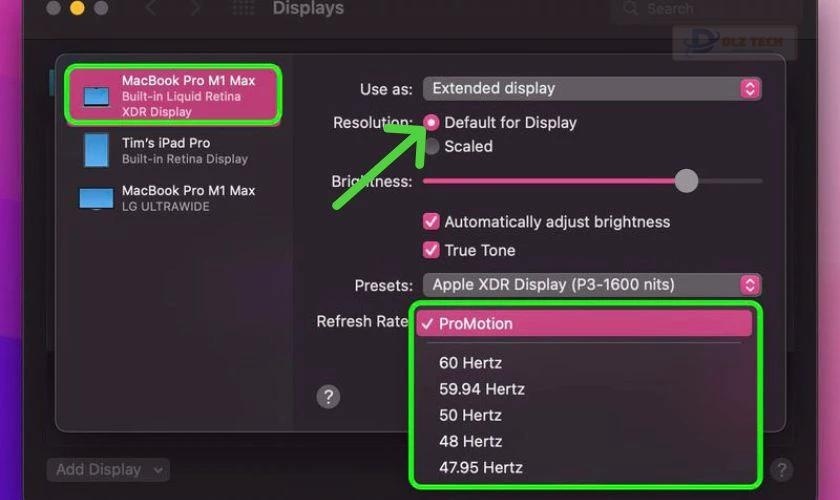This screenshot has width=840, height=500.
Task: Select the MacBook Pro built-in display icon
Action: pyautogui.click(x=96, y=97)
